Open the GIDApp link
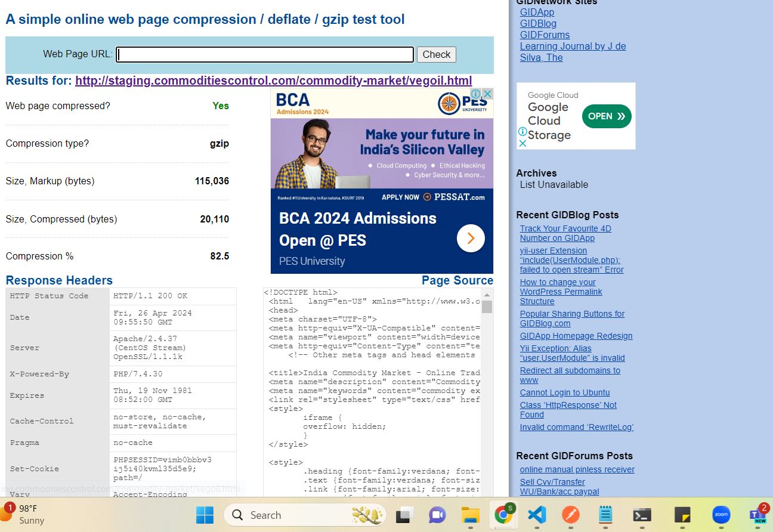The height and width of the screenshot is (532, 773). (x=537, y=12)
